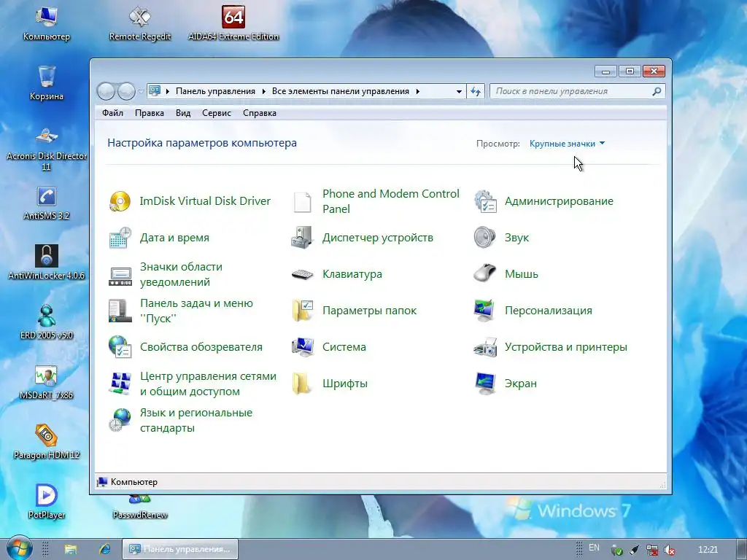Open the Клавиатура text link

[352, 274]
